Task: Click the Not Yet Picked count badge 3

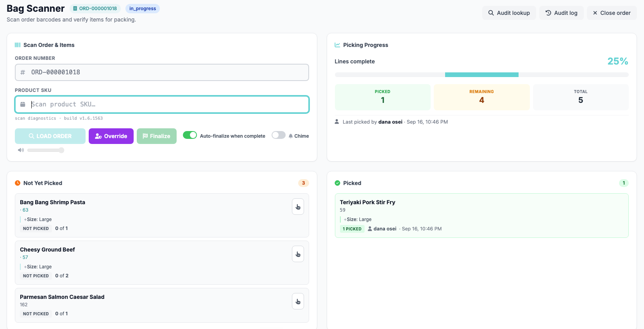Action: [x=304, y=183]
